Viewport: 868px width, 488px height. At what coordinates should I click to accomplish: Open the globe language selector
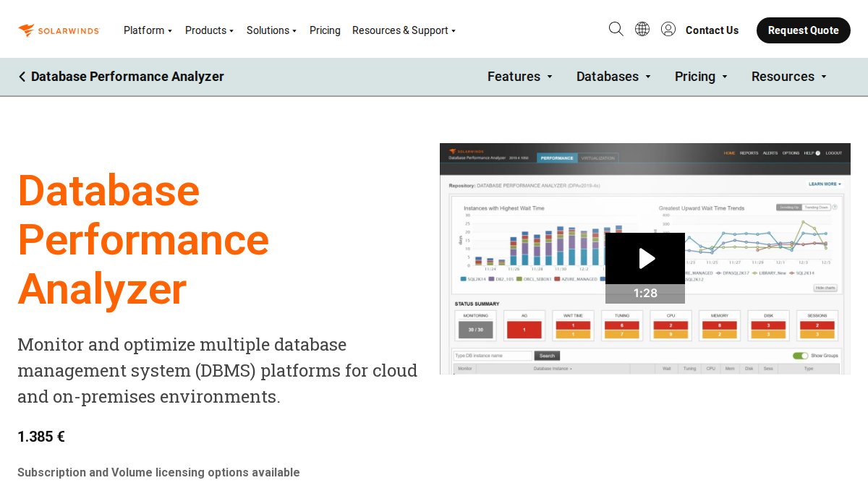642,29
